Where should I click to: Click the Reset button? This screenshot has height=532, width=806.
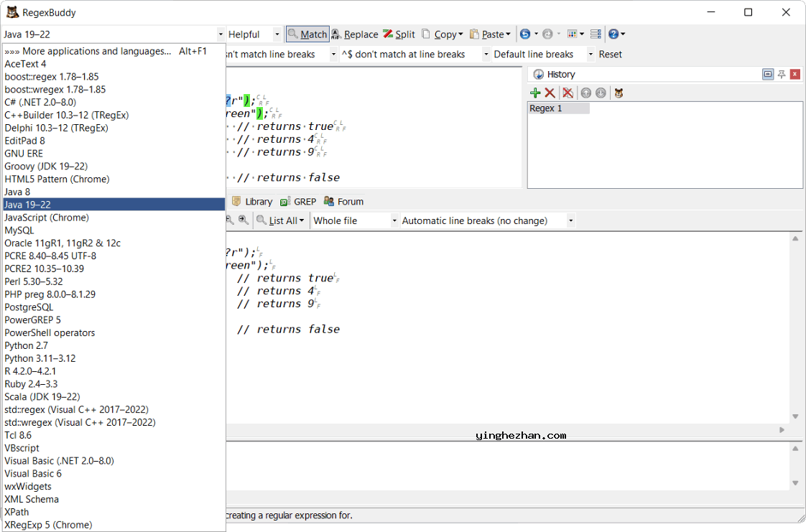click(610, 55)
